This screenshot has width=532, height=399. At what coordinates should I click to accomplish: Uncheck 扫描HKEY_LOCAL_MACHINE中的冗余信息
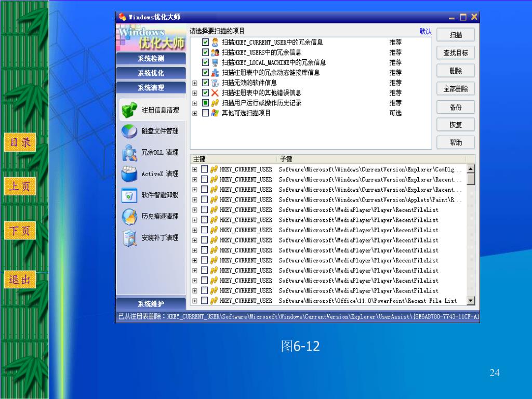(205, 62)
